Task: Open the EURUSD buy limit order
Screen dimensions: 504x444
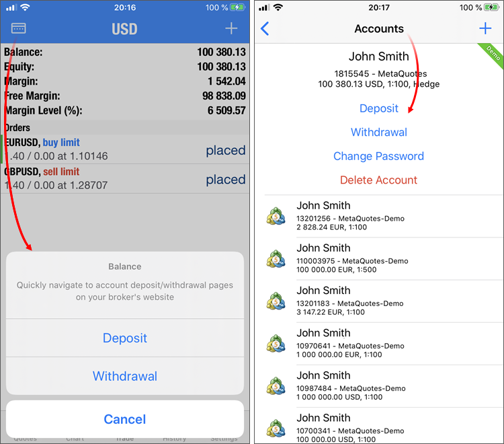Action: click(x=125, y=149)
